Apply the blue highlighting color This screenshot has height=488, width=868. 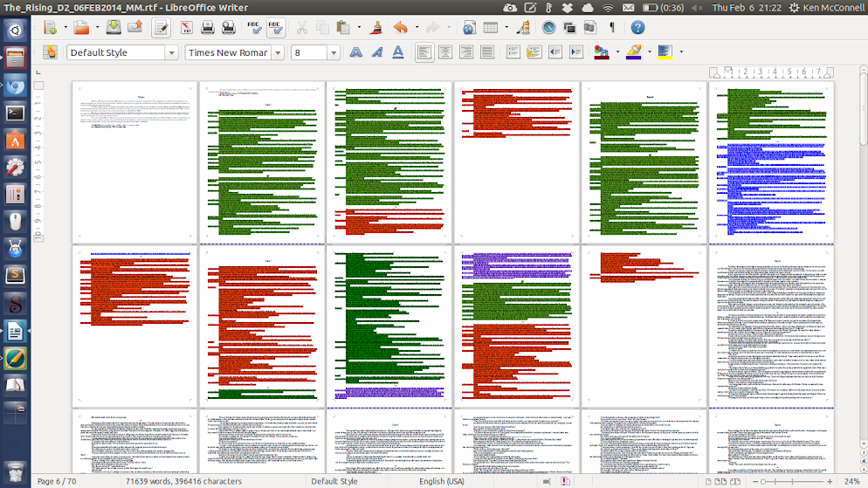coord(633,52)
